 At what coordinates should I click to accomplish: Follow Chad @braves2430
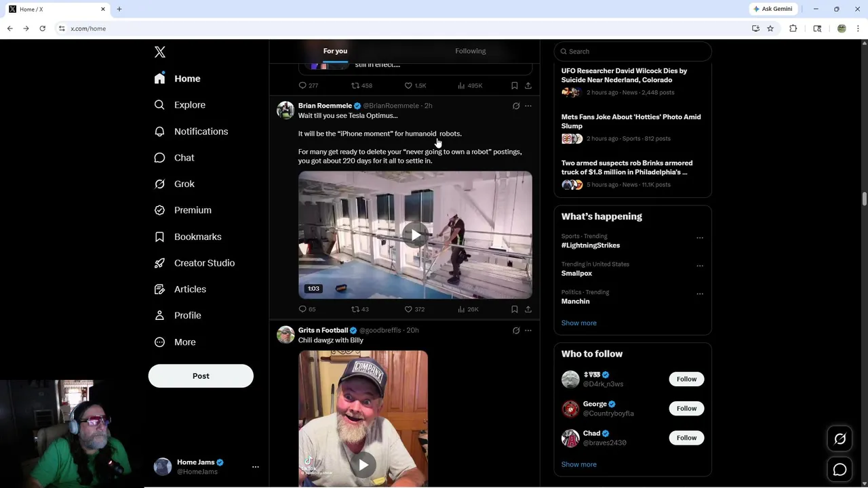click(686, 438)
